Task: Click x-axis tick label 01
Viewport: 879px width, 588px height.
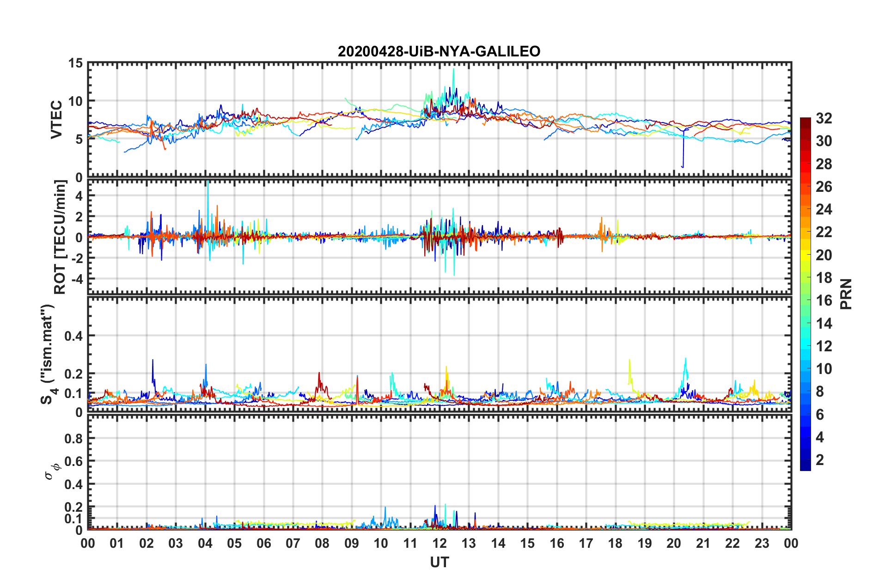Action: 117,543
